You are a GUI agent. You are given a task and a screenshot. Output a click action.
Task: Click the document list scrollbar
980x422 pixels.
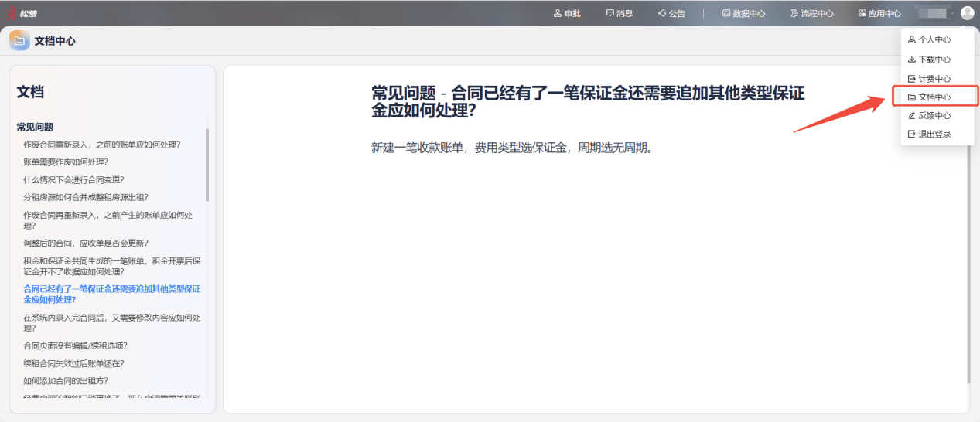207,164
